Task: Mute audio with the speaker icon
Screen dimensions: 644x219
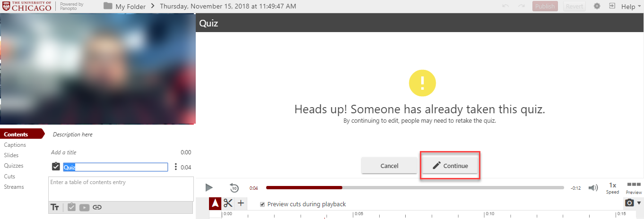Action: 593,188
